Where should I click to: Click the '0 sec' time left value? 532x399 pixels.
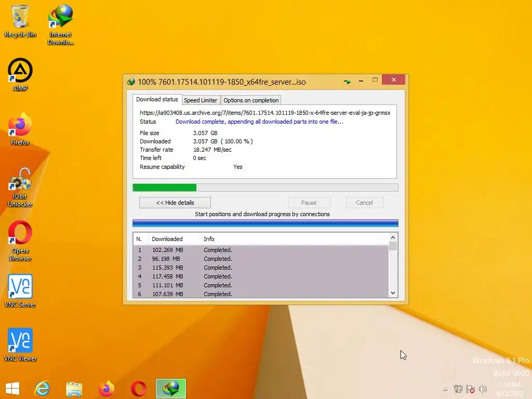199,158
